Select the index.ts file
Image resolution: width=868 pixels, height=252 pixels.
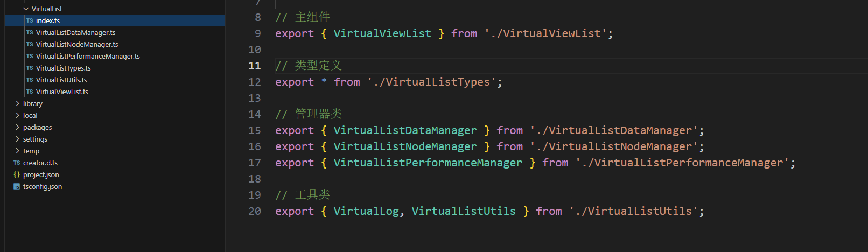pos(48,20)
